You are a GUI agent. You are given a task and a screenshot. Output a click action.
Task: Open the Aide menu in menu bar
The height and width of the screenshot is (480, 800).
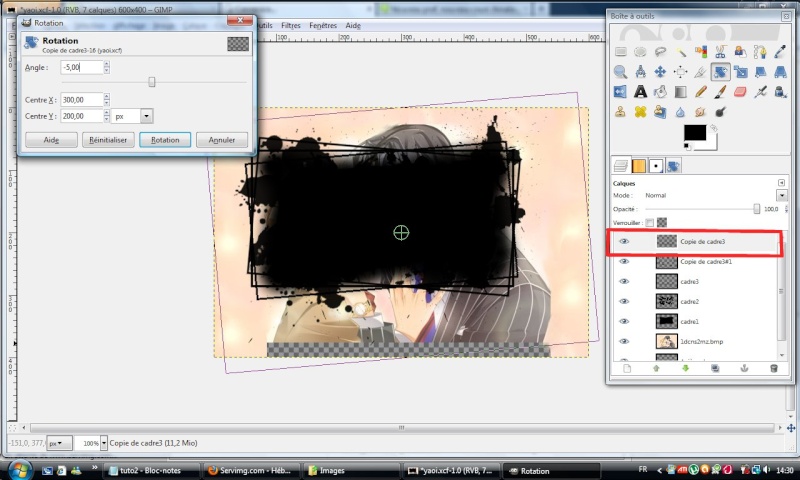click(x=353, y=26)
